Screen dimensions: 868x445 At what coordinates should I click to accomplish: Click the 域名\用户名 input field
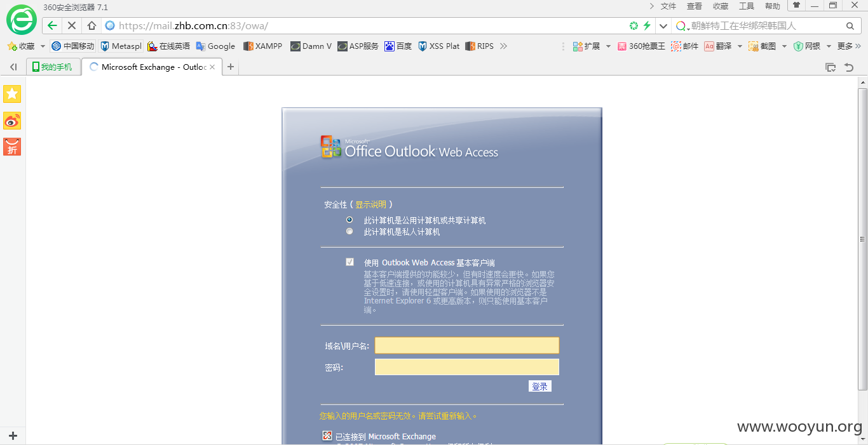pos(467,345)
